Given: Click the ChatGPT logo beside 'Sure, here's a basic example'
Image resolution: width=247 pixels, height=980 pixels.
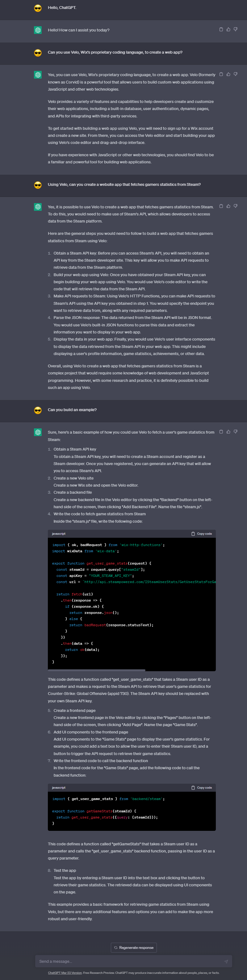Looking at the screenshot, I should [x=38, y=433].
